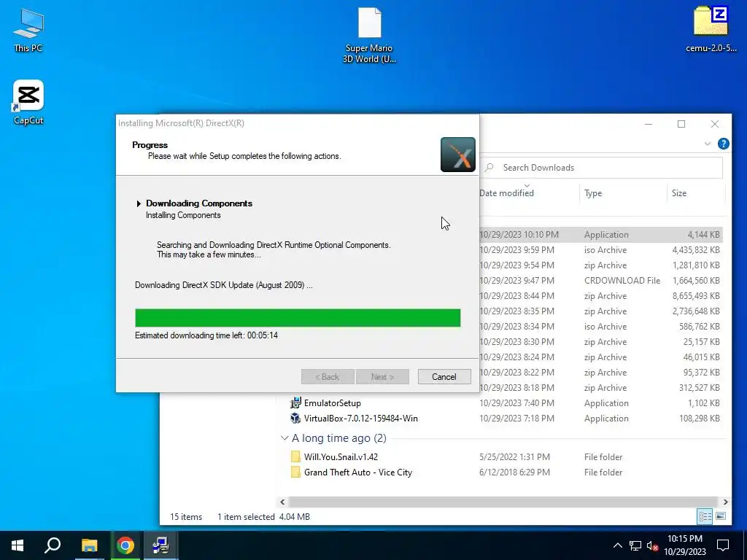
Task: Show hidden system tray icons
Action: pos(617,545)
